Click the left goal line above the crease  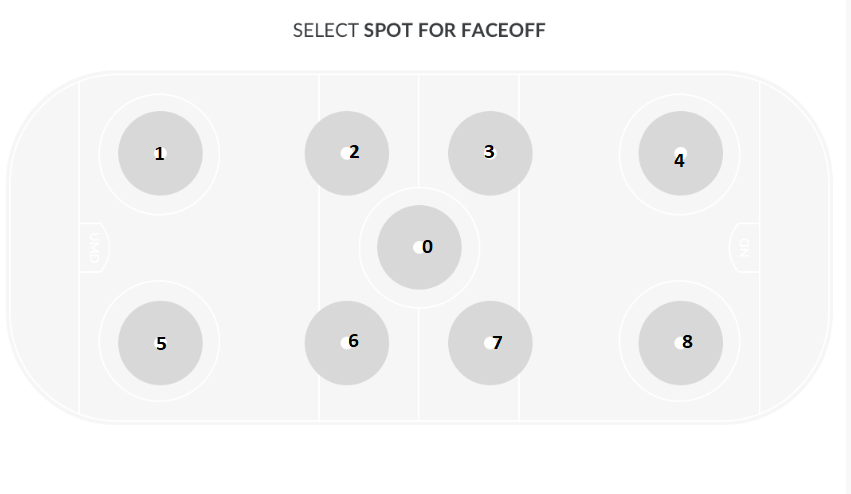79,150
